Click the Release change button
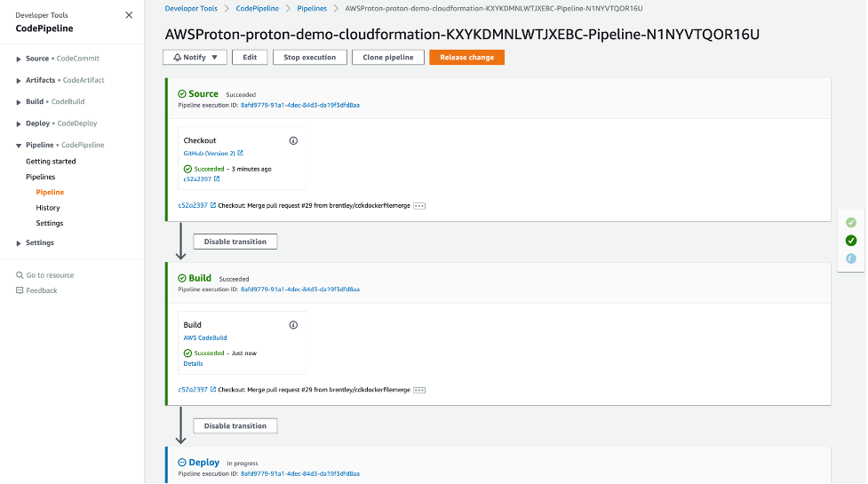Viewport: 868px width, 484px height. pos(466,57)
